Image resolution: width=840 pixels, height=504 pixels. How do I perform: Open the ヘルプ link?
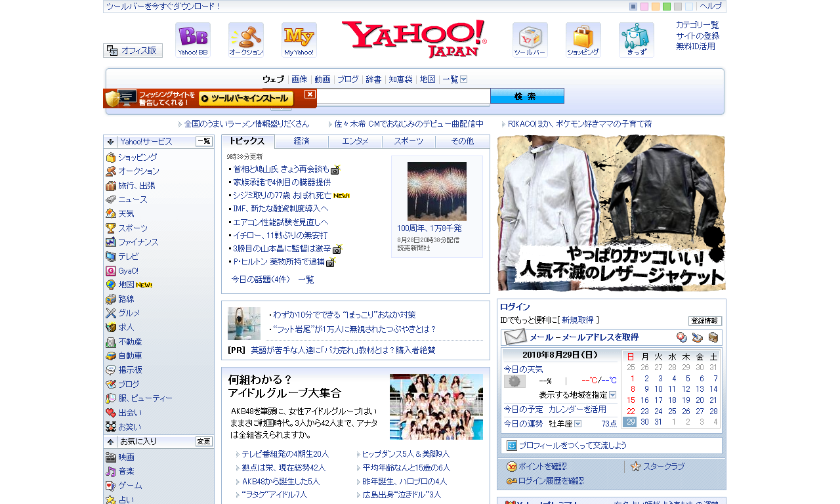point(711,6)
